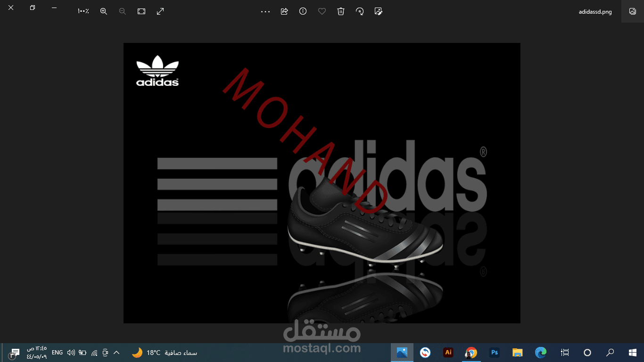Enter full screen view with arrows icon
This screenshot has height=362, width=644.
coord(160,11)
